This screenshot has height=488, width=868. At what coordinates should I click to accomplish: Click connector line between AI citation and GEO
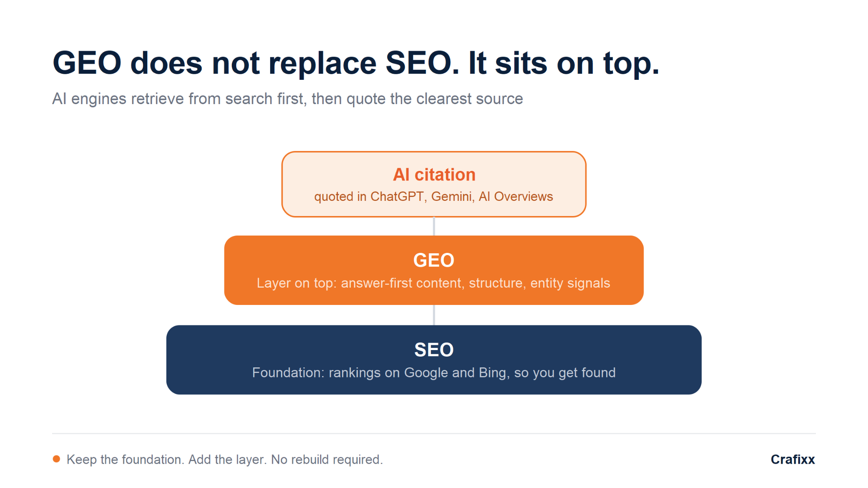pos(434,226)
